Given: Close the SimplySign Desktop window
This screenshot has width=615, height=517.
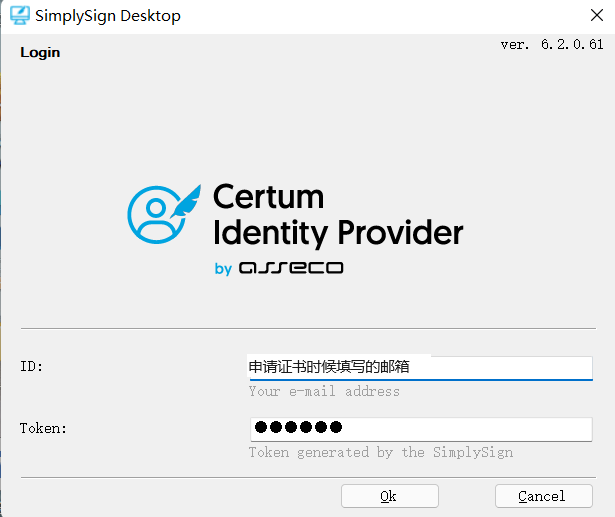Looking at the screenshot, I should 597,15.
